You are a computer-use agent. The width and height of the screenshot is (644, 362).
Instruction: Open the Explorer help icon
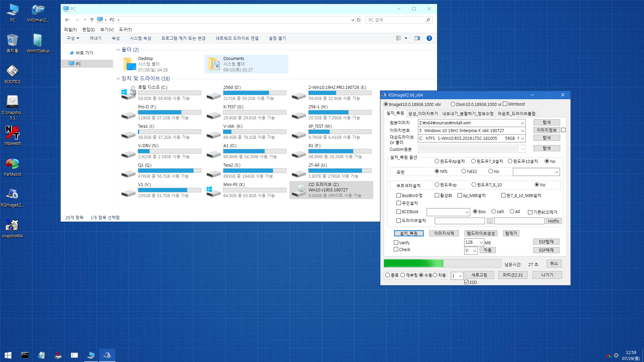(429, 38)
